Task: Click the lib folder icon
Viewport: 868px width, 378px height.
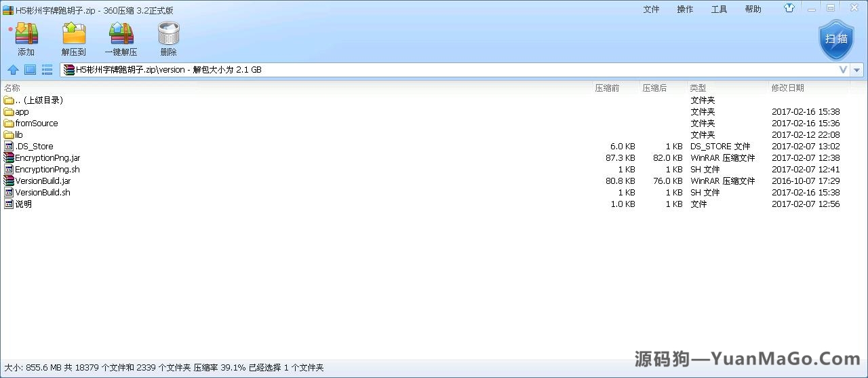Action: click(x=9, y=134)
